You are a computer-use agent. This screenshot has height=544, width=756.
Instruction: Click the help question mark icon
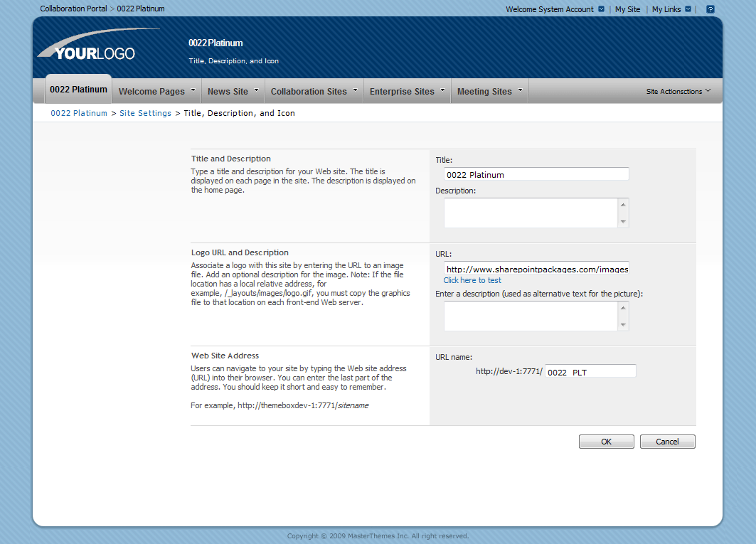click(710, 9)
